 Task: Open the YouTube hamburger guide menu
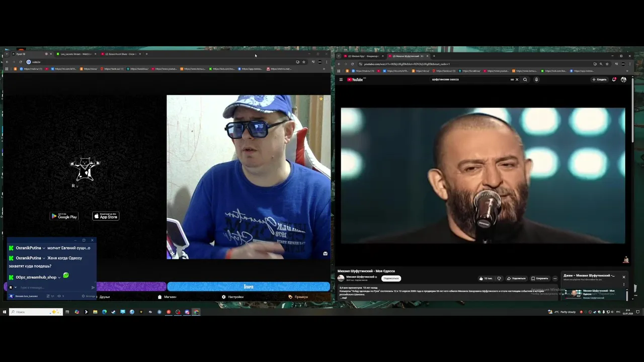pyautogui.click(x=341, y=79)
